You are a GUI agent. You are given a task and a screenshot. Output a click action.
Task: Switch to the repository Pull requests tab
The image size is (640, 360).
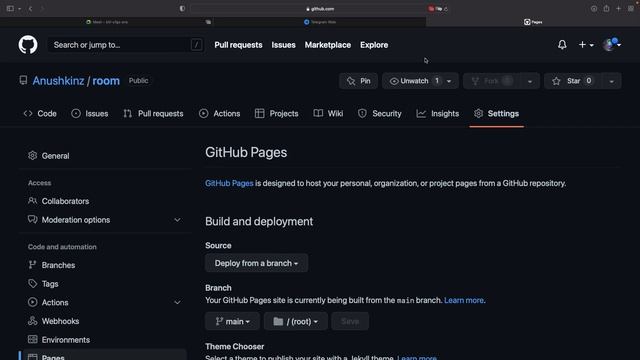coord(153,113)
